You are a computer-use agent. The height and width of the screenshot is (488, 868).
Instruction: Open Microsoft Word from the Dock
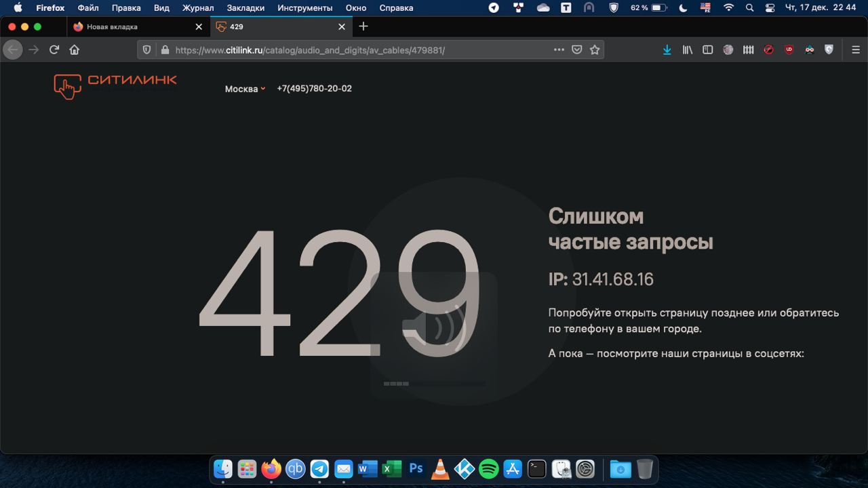click(x=368, y=468)
